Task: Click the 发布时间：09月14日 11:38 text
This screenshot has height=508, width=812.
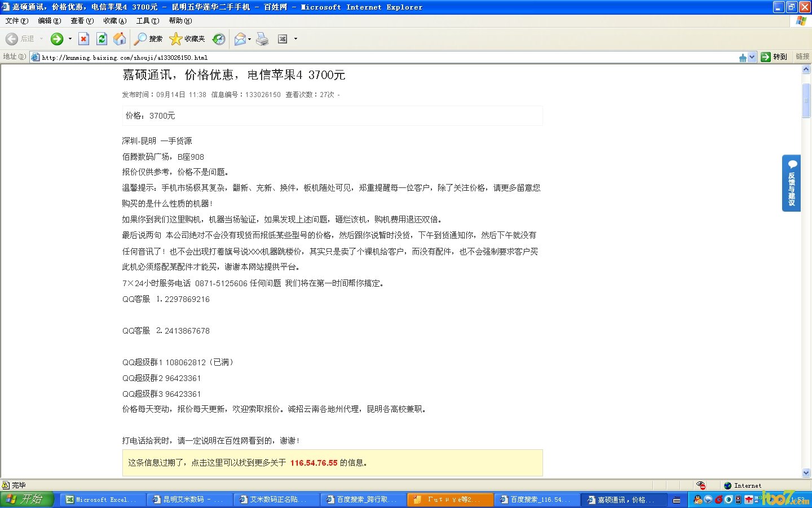Action: coord(164,95)
